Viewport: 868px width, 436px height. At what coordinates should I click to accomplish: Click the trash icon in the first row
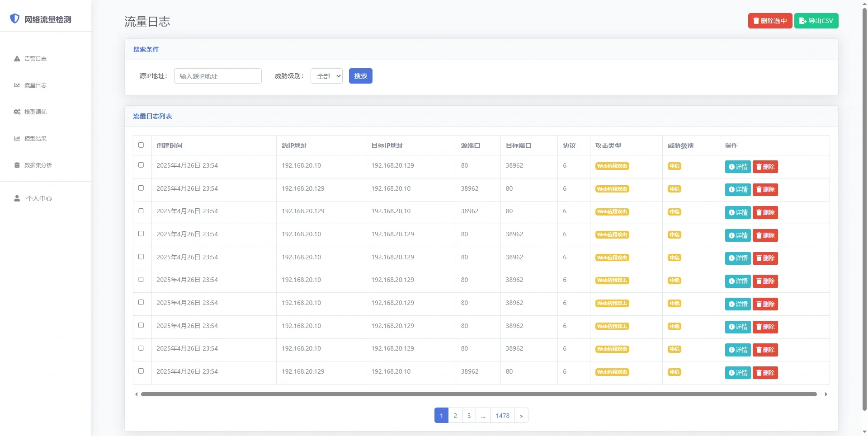coord(759,167)
